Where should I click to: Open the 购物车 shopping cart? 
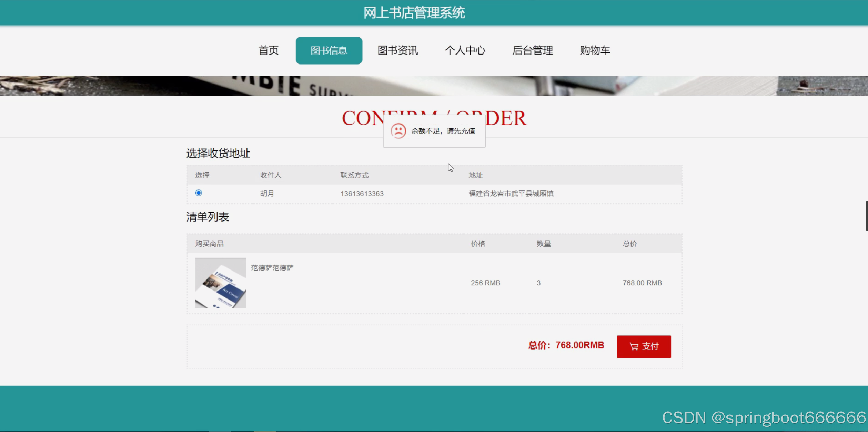[x=595, y=50]
